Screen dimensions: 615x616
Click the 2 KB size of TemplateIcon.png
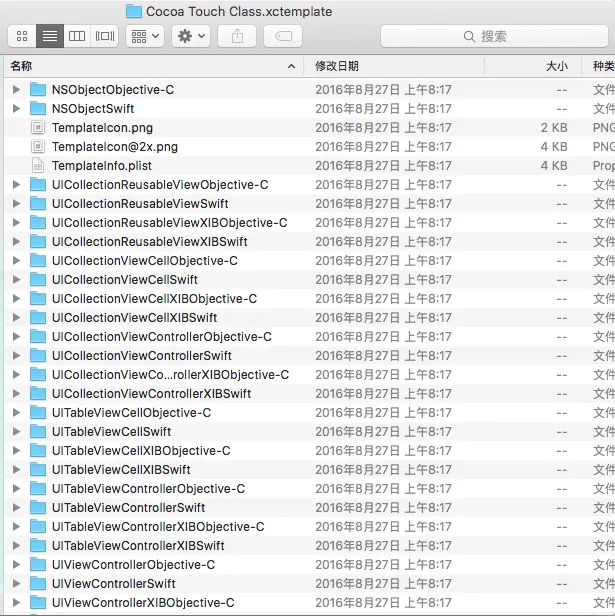(x=554, y=128)
